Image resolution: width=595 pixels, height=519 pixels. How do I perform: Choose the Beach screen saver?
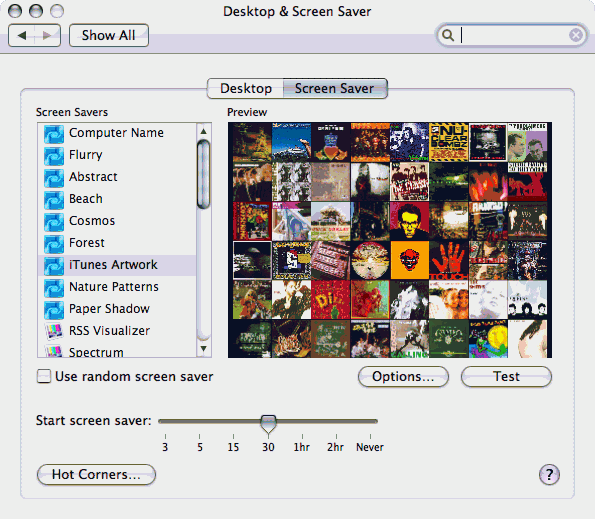pyautogui.click(x=117, y=200)
